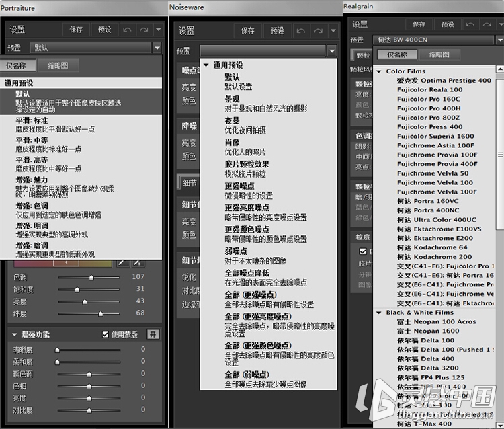Collapse the 增强功能 section in Portraiture
This screenshot has height=429, width=504.
[x=15, y=335]
